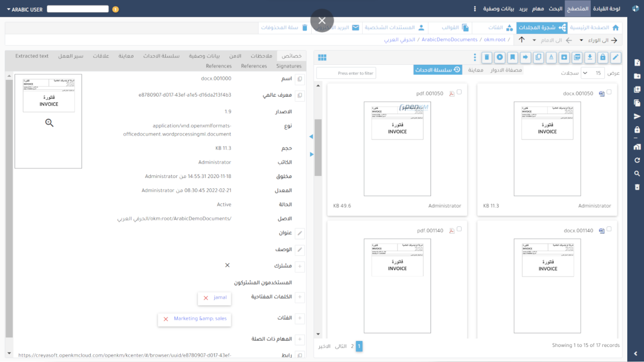Click the rename (underlined A) toolbar icon

[551, 57]
